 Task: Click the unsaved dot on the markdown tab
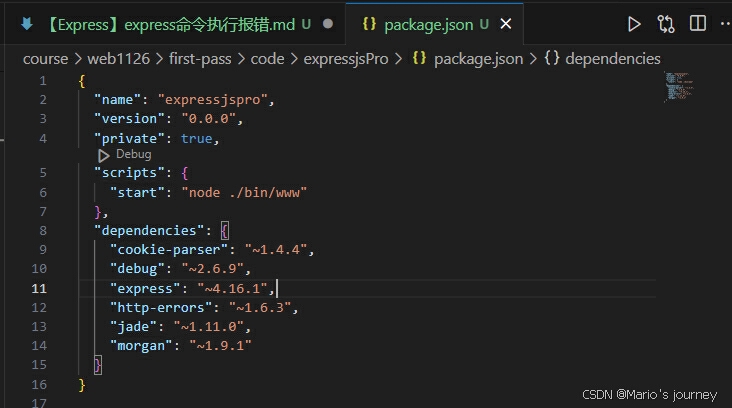328,24
